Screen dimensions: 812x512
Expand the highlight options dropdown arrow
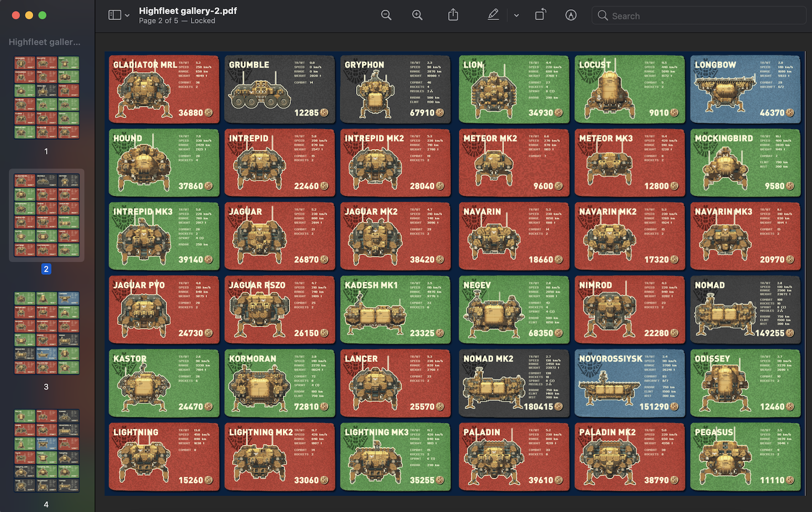(x=516, y=16)
